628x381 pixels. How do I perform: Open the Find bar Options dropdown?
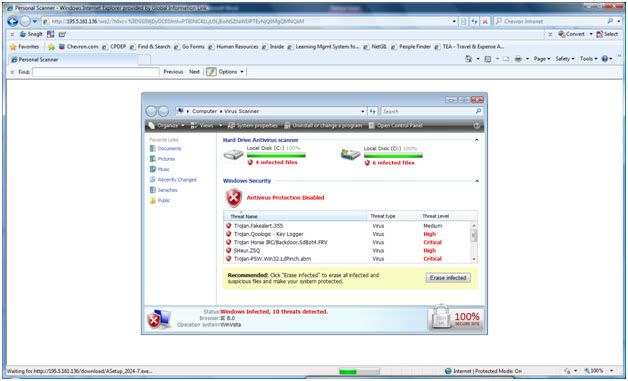click(x=231, y=72)
